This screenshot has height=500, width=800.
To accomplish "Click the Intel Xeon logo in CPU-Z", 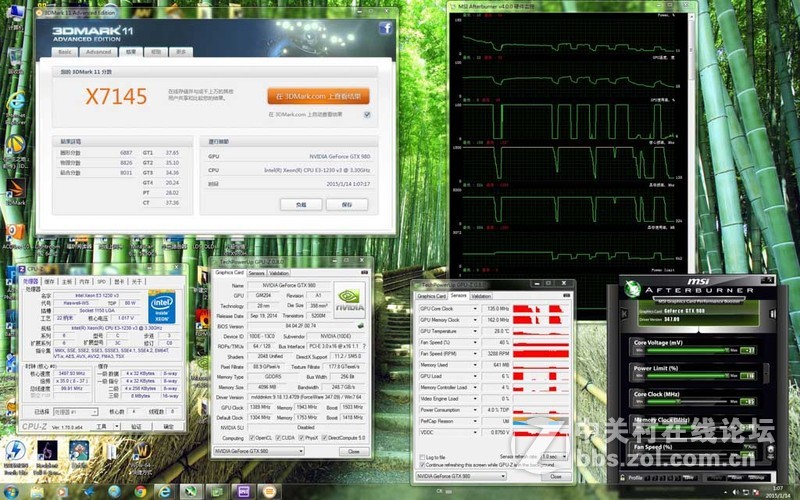I will (x=162, y=306).
